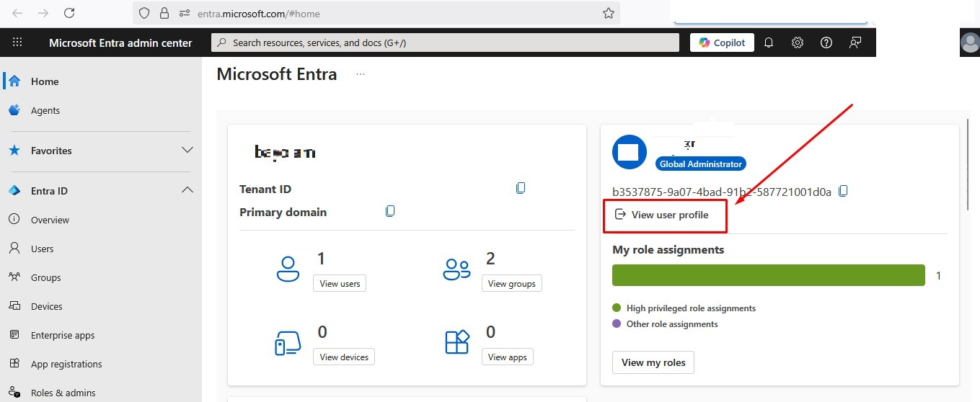Screen dimensions: 980x402
Task: Click the View groups button
Action: tap(511, 283)
